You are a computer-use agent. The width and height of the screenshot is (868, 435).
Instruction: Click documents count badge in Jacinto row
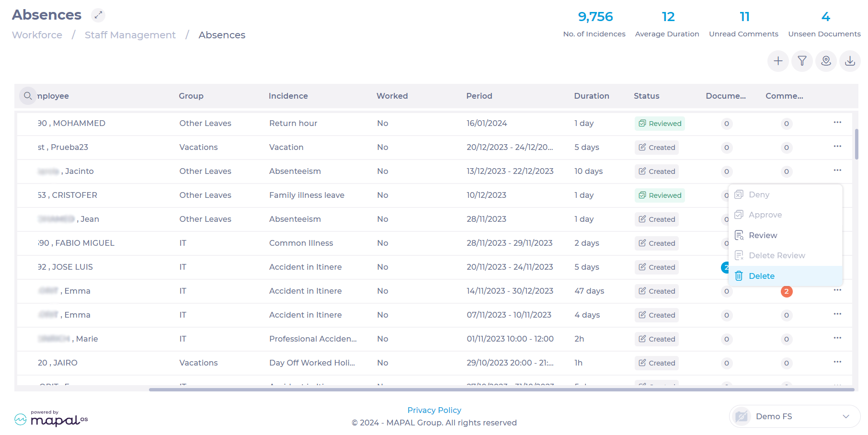pyautogui.click(x=727, y=172)
